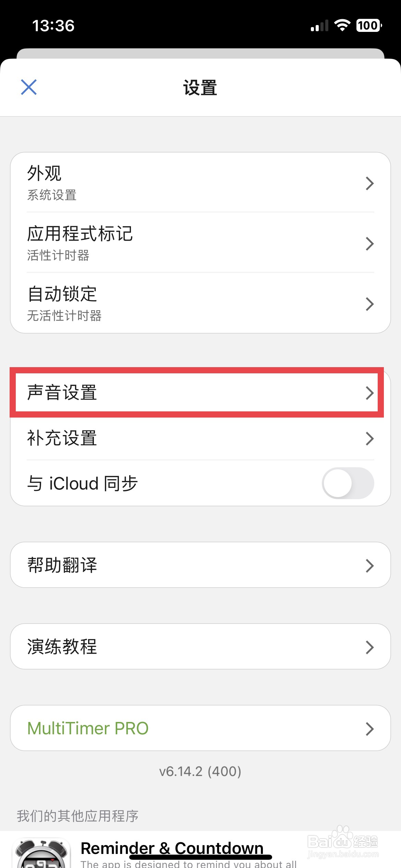
Task: Tap the battery indicator in status bar
Action: [x=369, y=25]
